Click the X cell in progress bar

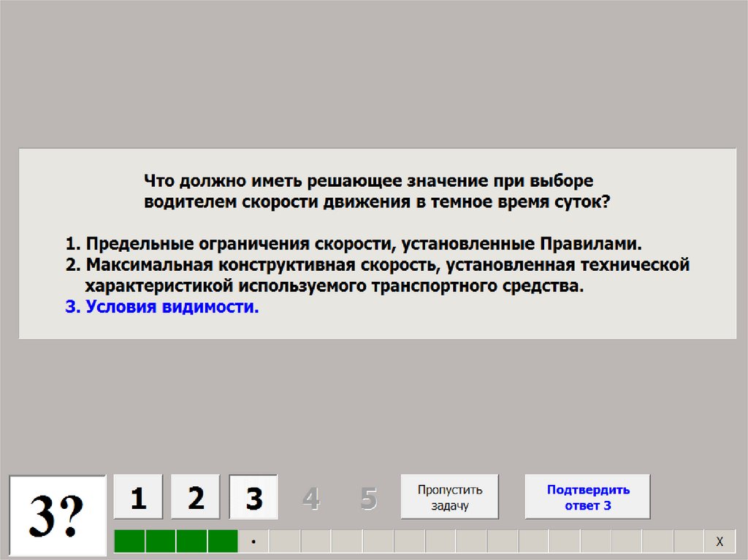[720, 542]
